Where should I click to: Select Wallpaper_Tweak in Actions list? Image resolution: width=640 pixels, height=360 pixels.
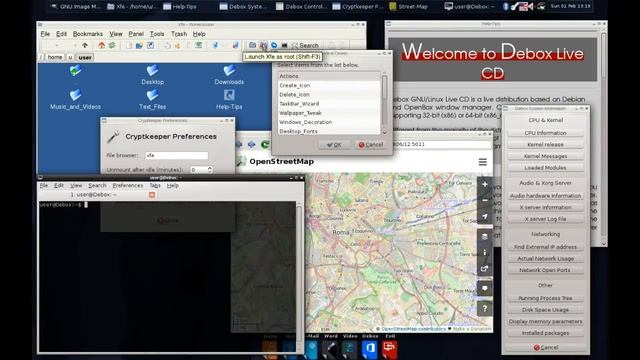329,113
